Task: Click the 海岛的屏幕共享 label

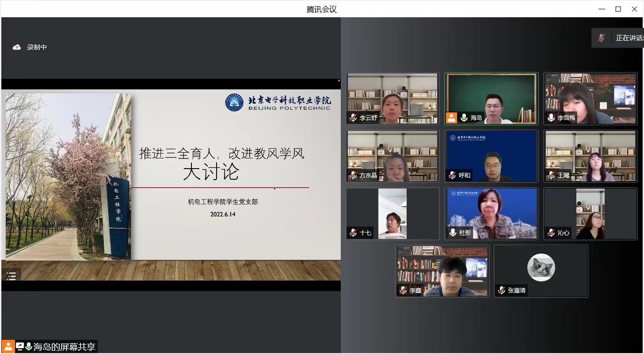Action: (65, 346)
